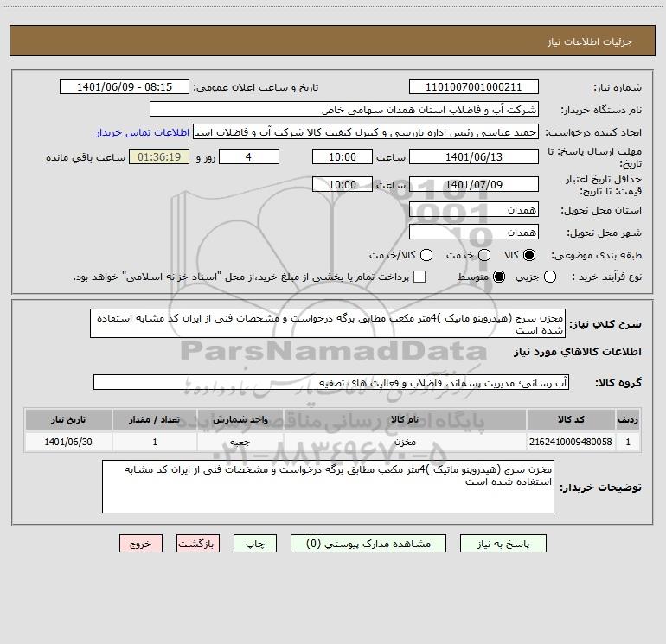Click product code cell 2162410009480058

[x=571, y=442]
